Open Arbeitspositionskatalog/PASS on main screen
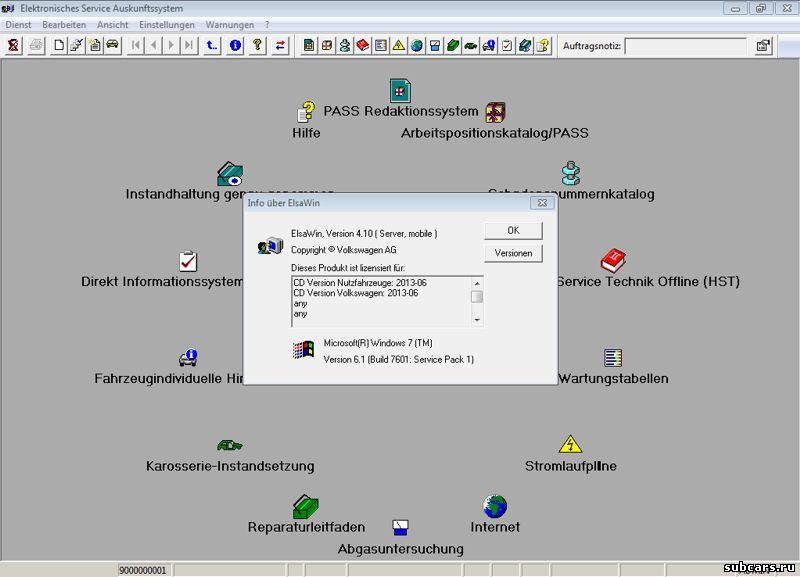This screenshot has height=577, width=800. [x=495, y=112]
